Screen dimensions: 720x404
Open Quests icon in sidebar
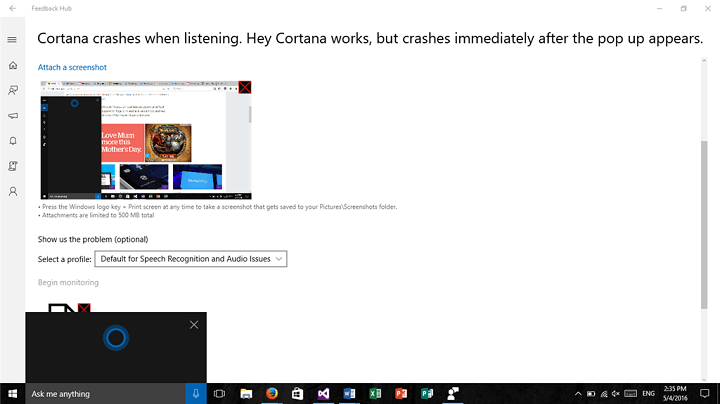(13, 166)
